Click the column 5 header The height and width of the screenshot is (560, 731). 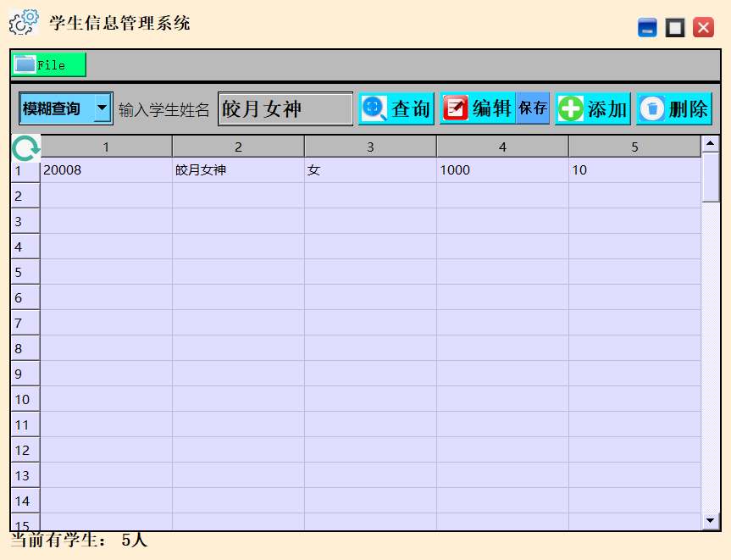[634, 146]
